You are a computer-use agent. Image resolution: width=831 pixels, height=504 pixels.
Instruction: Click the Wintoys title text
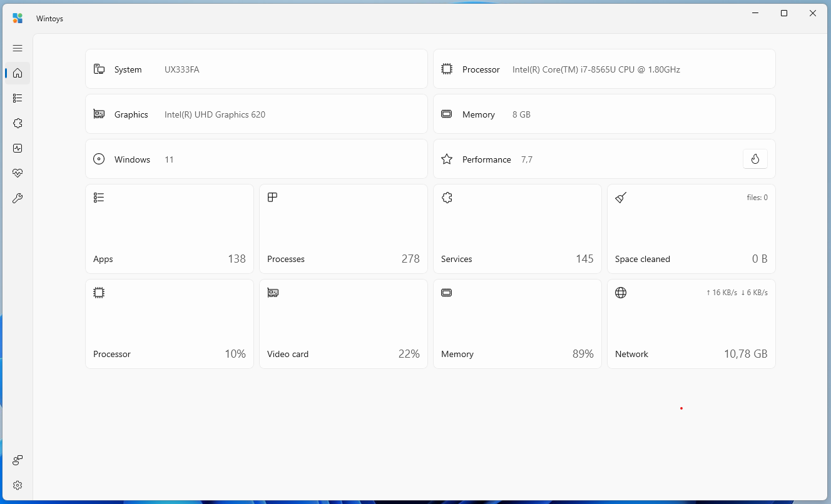pos(49,19)
